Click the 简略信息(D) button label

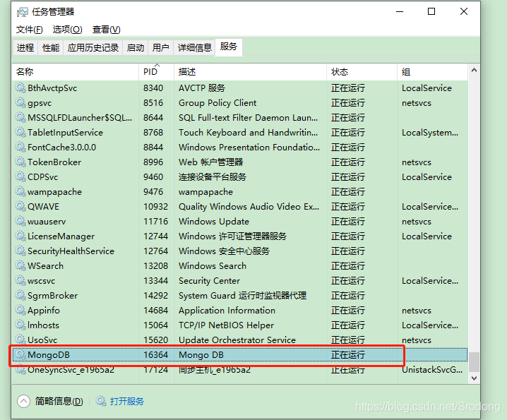point(59,401)
